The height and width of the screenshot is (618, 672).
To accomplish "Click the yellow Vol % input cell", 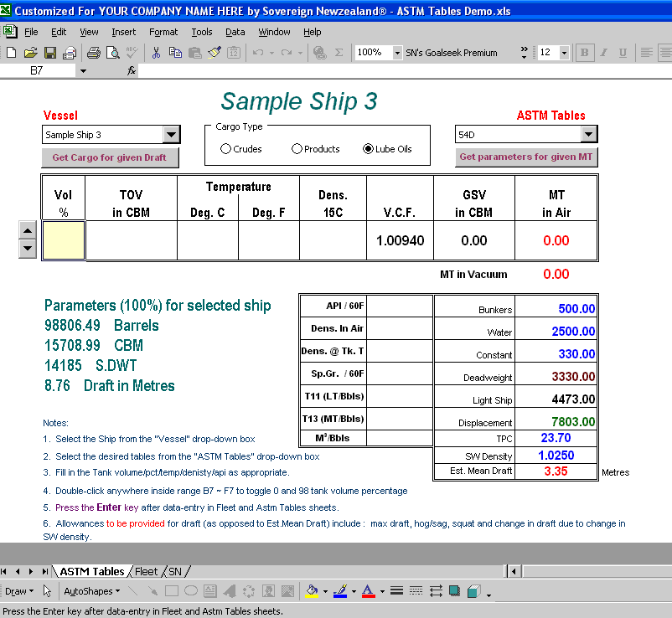I will pos(64,240).
